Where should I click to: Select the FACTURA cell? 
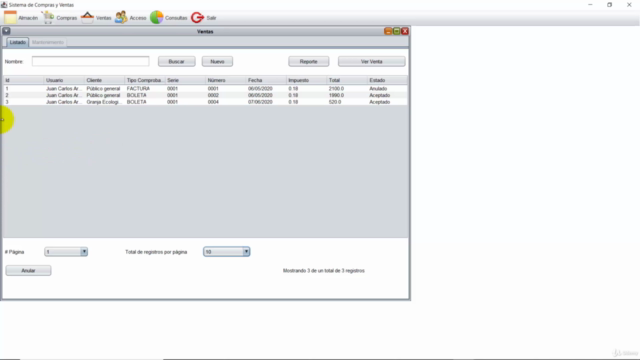tap(145, 89)
